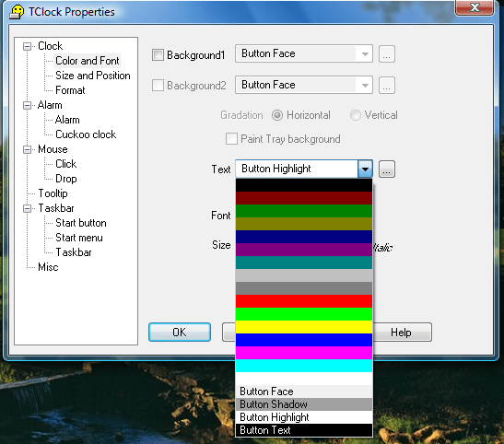Viewport: 504px width, 444px height.
Task: Choose the teal color swatch
Action: 304,263
